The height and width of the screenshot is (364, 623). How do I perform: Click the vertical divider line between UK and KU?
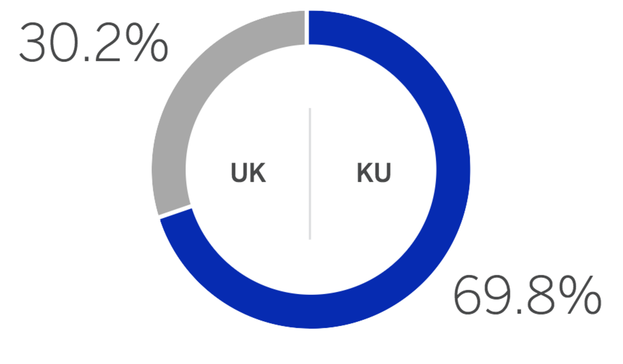tap(310, 174)
